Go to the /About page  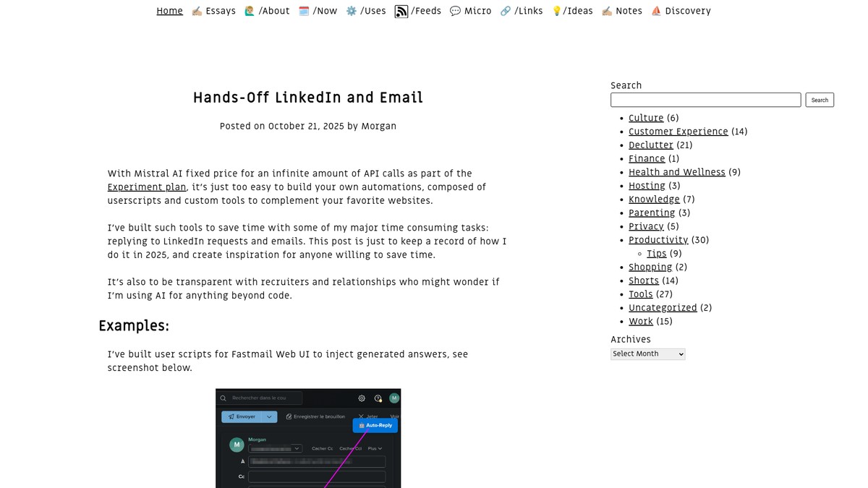267,11
